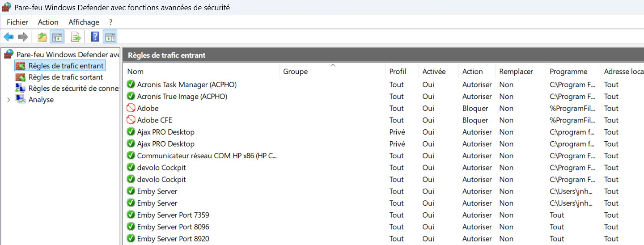Open the Affichage menu
644x245 pixels.
coord(84,22)
